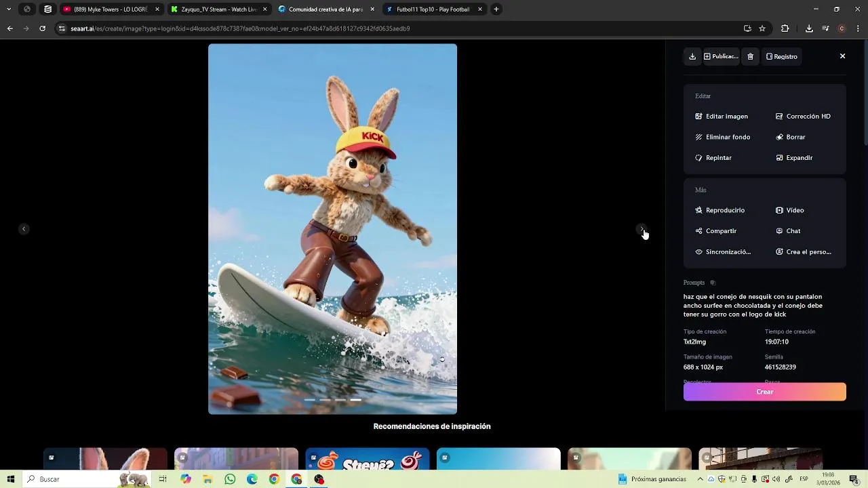868x488 pixels.
Task: Open the notifications center
Action: tap(854, 479)
